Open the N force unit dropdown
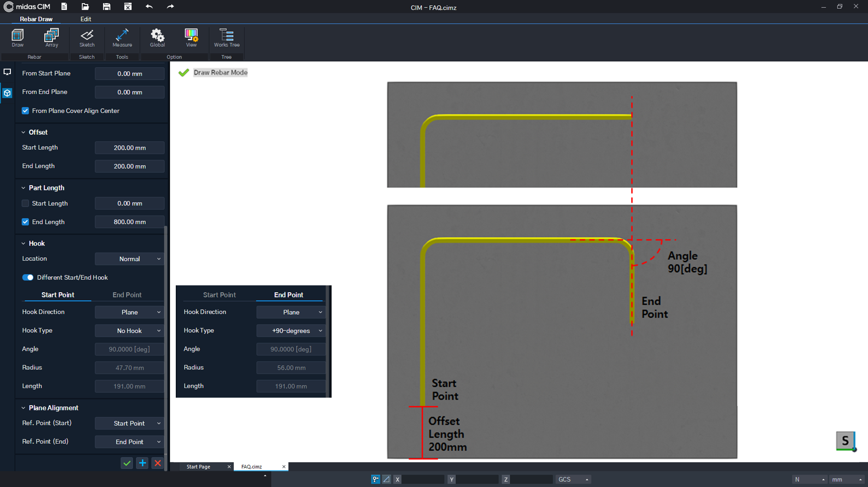868x487 pixels. coord(809,479)
